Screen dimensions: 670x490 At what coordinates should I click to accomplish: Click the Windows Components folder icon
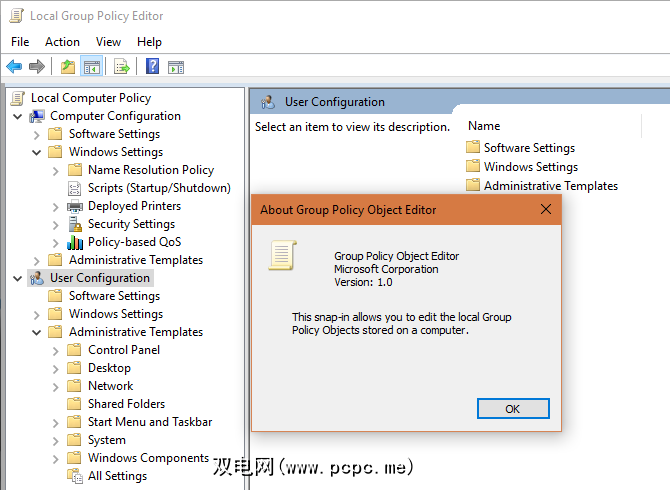pos(74,458)
